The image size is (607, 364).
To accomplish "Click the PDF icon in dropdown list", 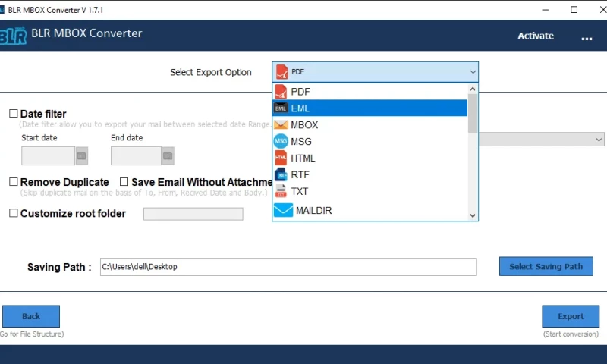I will [281, 92].
